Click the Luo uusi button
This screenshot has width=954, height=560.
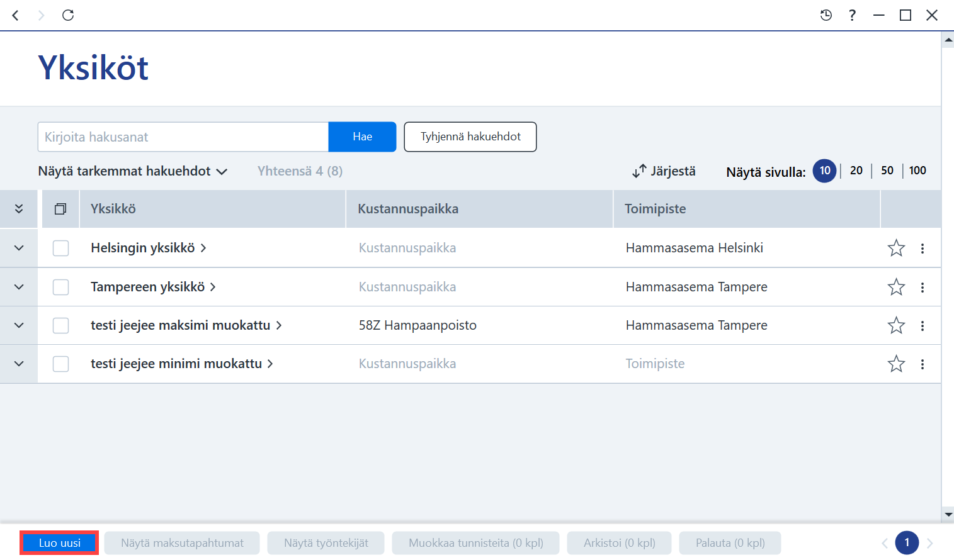click(60, 543)
